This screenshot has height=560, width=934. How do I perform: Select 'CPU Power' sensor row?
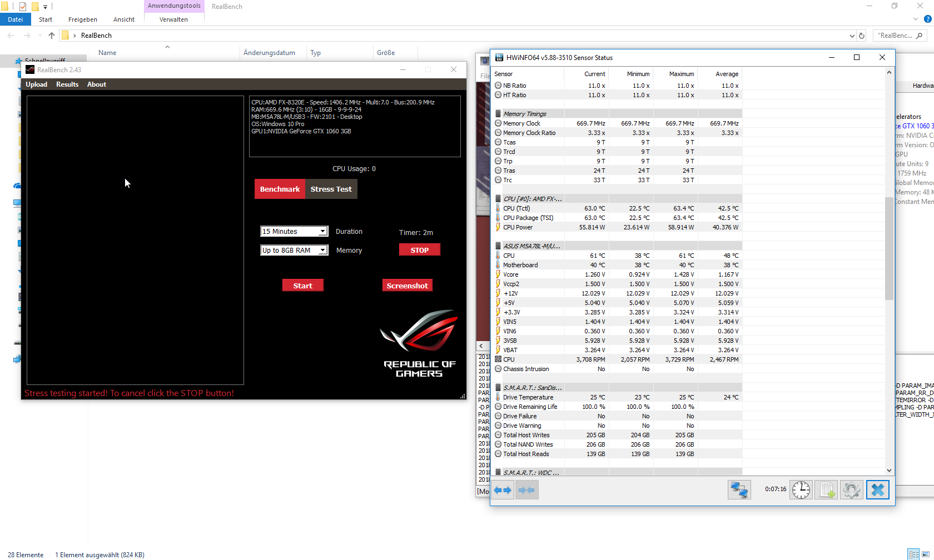(618, 227)
